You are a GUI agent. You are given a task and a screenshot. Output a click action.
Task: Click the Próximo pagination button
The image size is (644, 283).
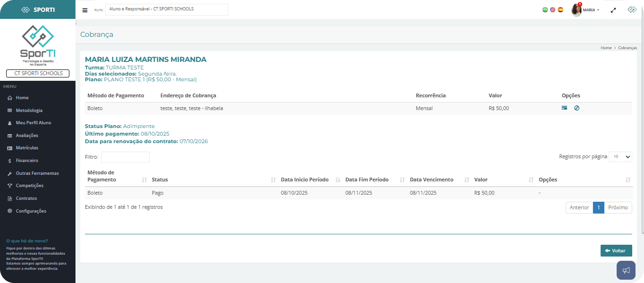click(x=618, y=207)
